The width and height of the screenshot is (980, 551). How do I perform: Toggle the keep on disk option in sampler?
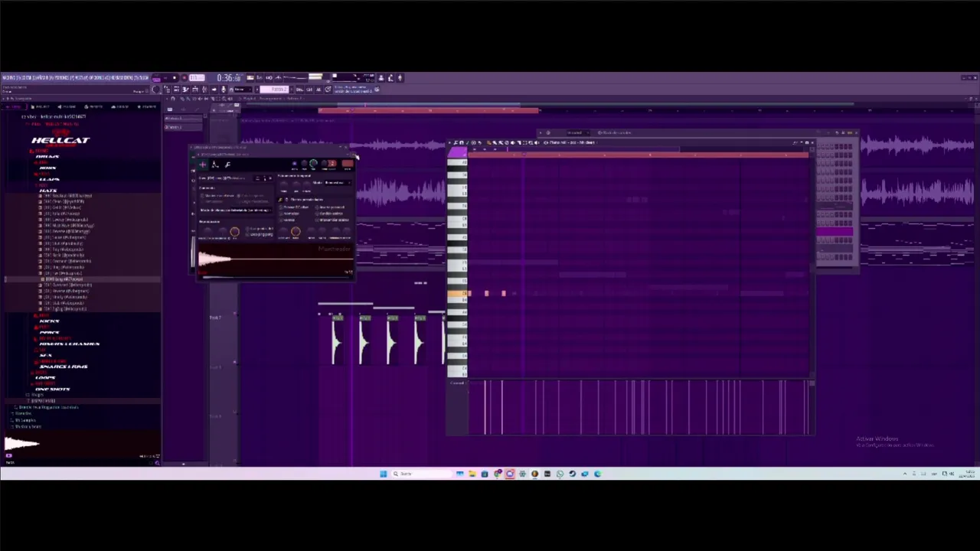coord(217,196)
